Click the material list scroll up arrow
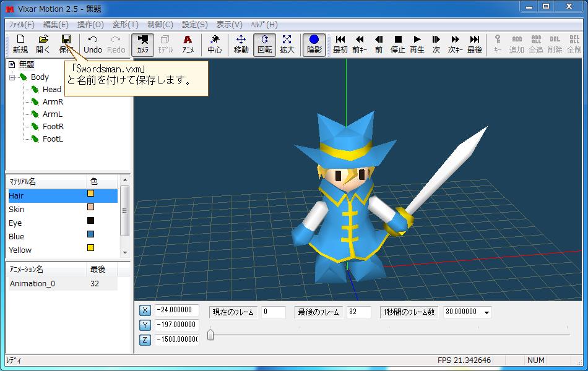Image resolution: width=588 pixels, height=371 pixels. [x=125, y=181]
